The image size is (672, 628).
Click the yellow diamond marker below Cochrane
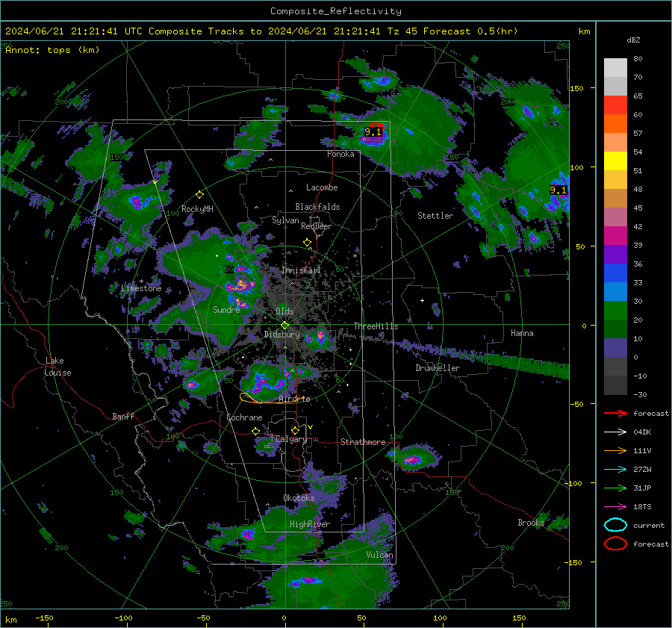click(256, 431)
